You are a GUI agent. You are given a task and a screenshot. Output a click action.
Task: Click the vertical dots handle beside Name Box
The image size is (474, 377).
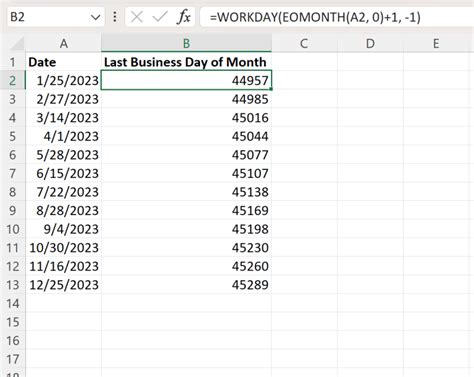(x=115, y=17)
